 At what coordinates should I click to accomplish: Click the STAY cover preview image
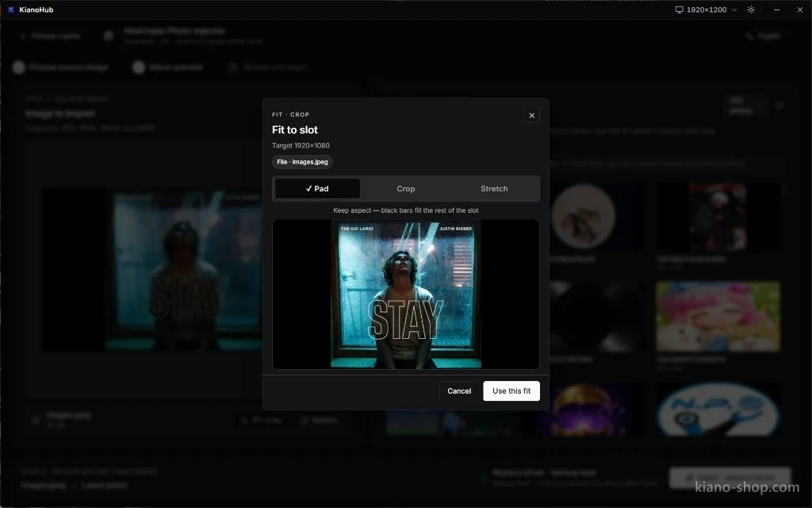coord(406,294)
